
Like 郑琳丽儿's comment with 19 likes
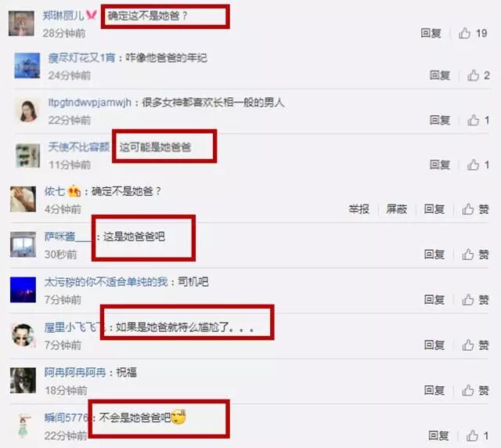(x=473, y=33)
